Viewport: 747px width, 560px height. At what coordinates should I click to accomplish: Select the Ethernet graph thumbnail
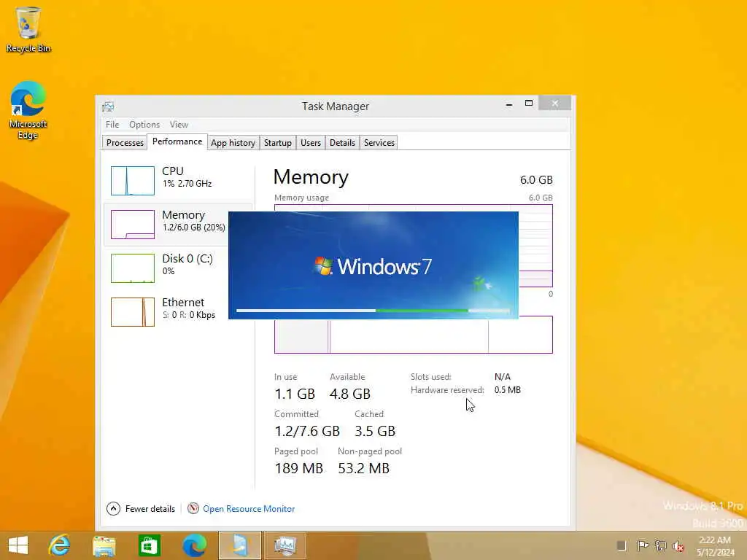[x=133, y=312]
